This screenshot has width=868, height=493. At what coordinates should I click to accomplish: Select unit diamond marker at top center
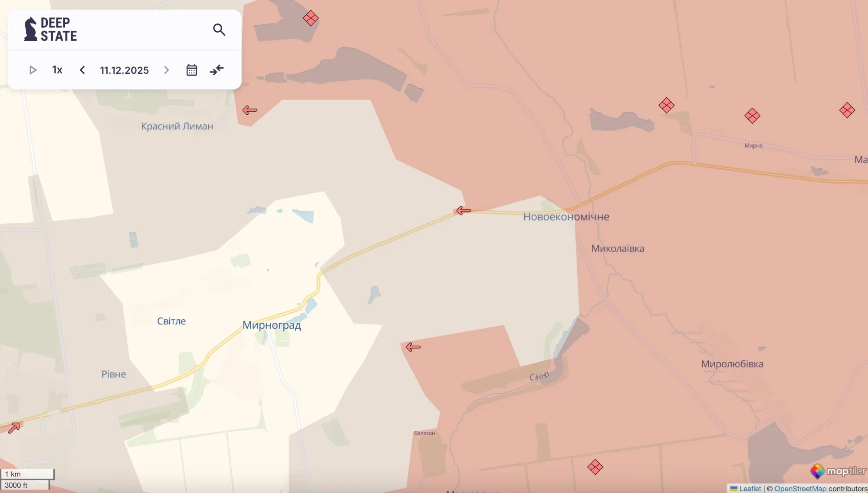click(311, 18)
